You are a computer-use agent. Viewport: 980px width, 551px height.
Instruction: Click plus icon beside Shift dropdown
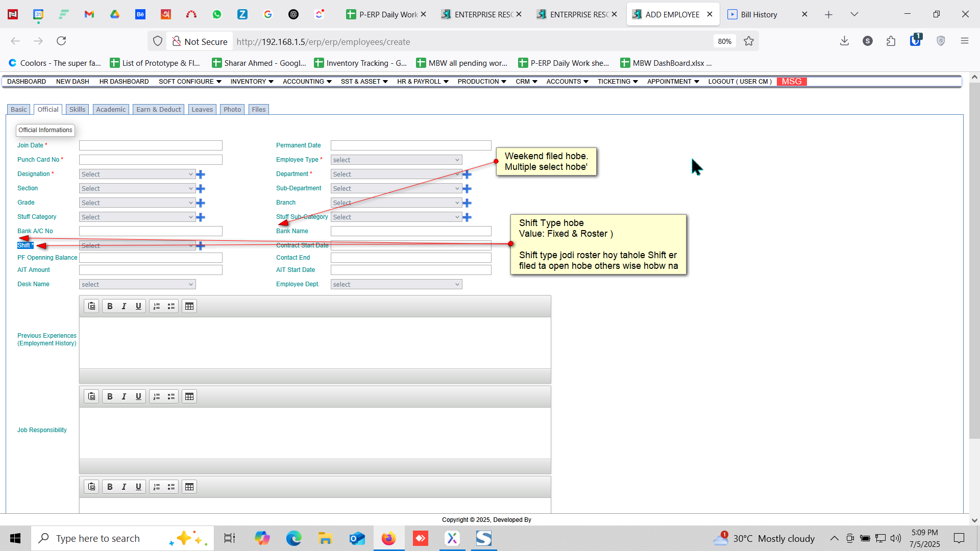201,246
